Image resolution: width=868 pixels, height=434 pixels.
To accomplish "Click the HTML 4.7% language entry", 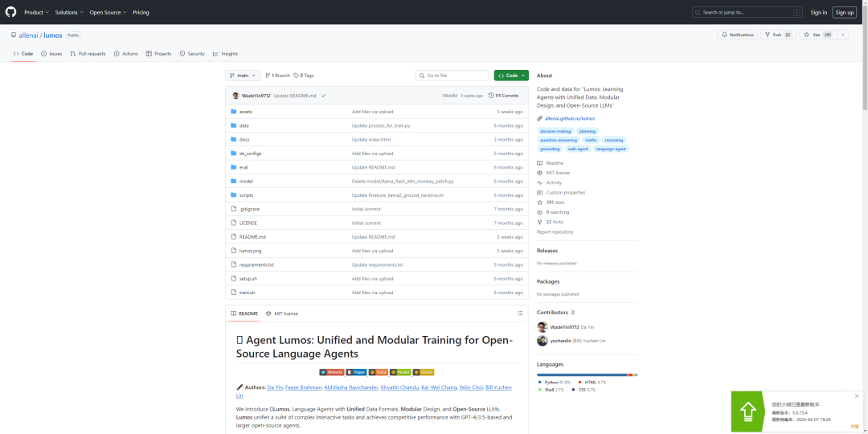I will (x=593, y=383).
